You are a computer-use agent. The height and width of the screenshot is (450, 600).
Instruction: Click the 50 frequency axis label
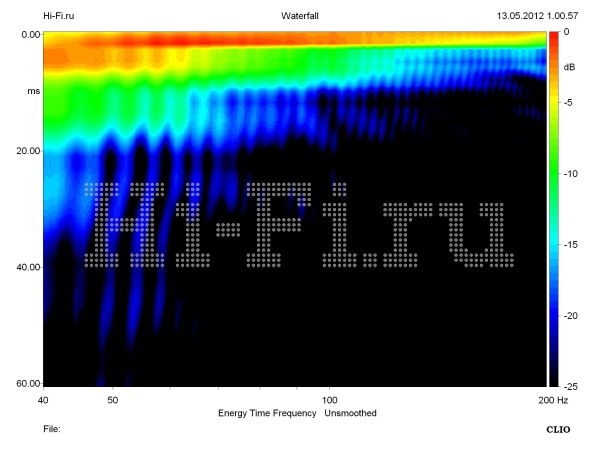(x=113, y=400)
